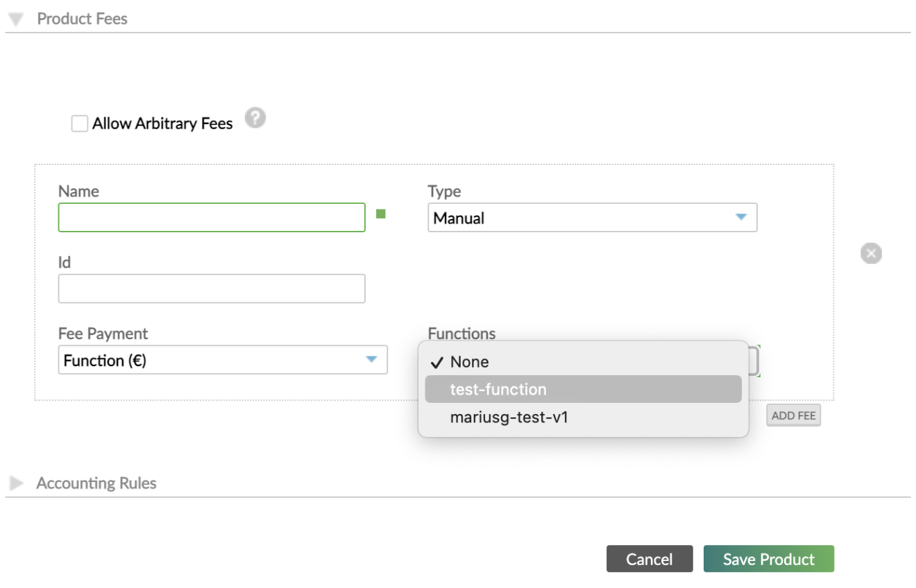Click the green square indicator beside Name field
The image size is (916, 588).
(380, 215)
